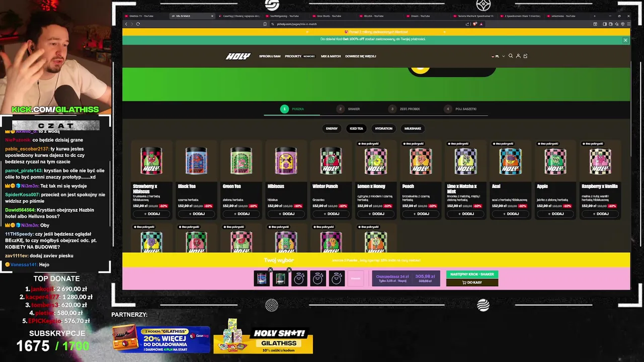644x362 pixels.
Task: Expand the PRODUKTY menu
Action: coord(293,56)
